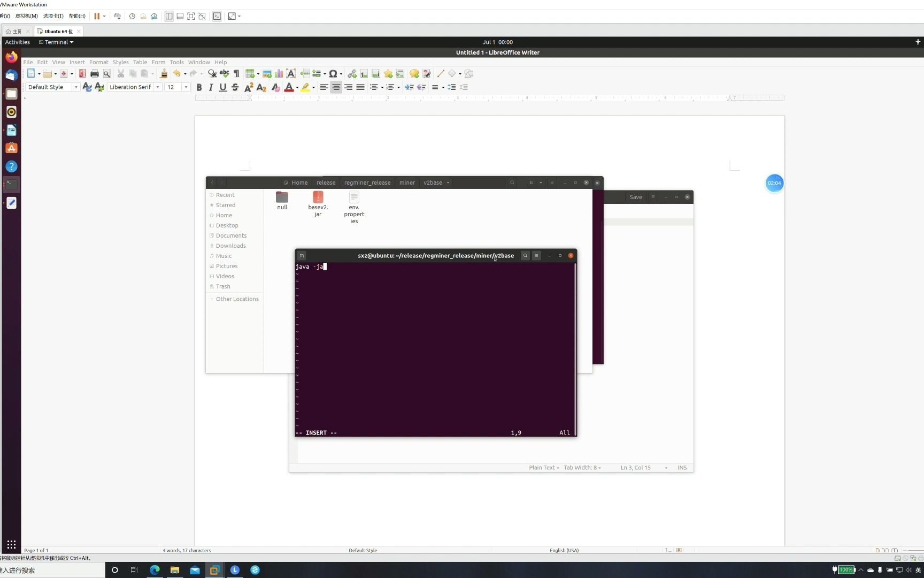Open the File menu
924x578 pixels.
point(28,62)
